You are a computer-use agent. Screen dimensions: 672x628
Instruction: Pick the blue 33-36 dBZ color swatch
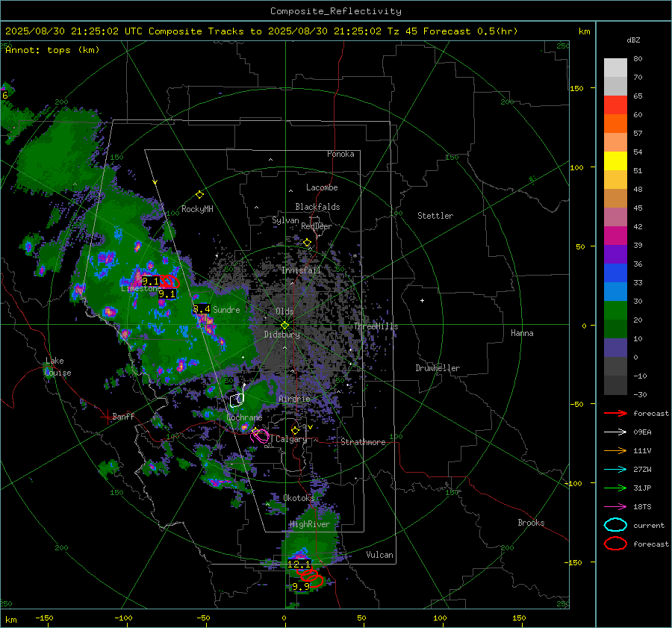click(615, 273)
